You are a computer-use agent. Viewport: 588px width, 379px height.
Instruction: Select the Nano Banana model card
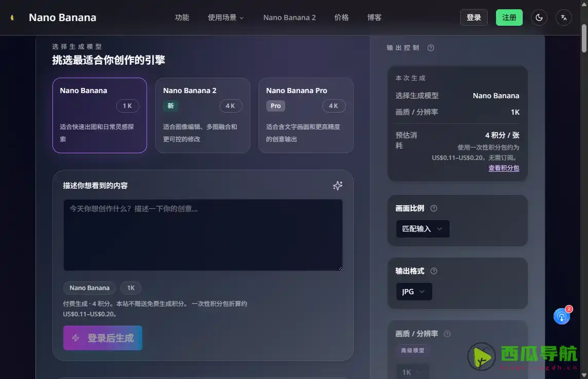[99, 115]
